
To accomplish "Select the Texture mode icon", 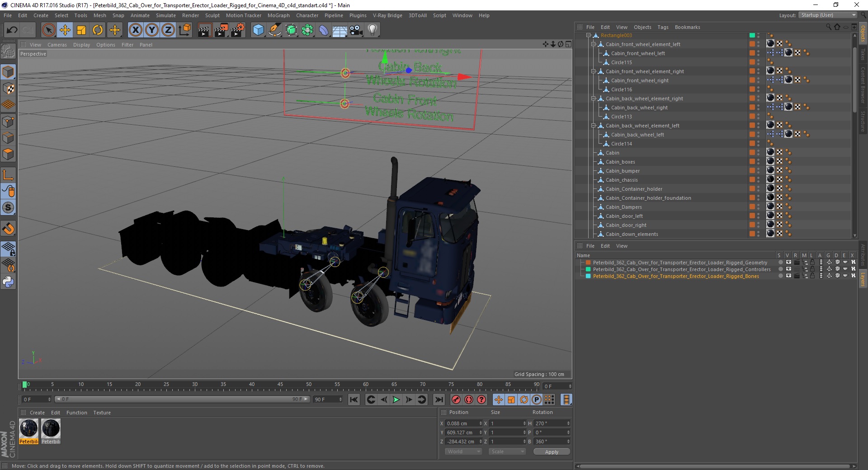I will point(8,89).
